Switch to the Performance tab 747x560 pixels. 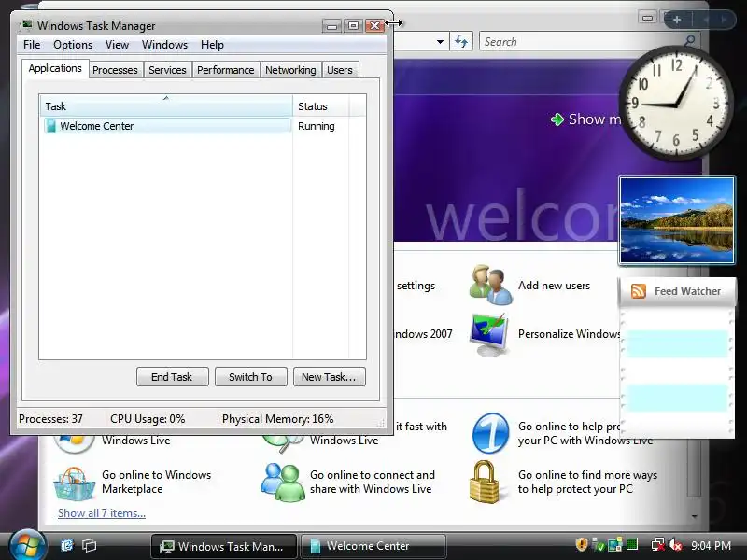pyautogui.click(x=225, y=70)
